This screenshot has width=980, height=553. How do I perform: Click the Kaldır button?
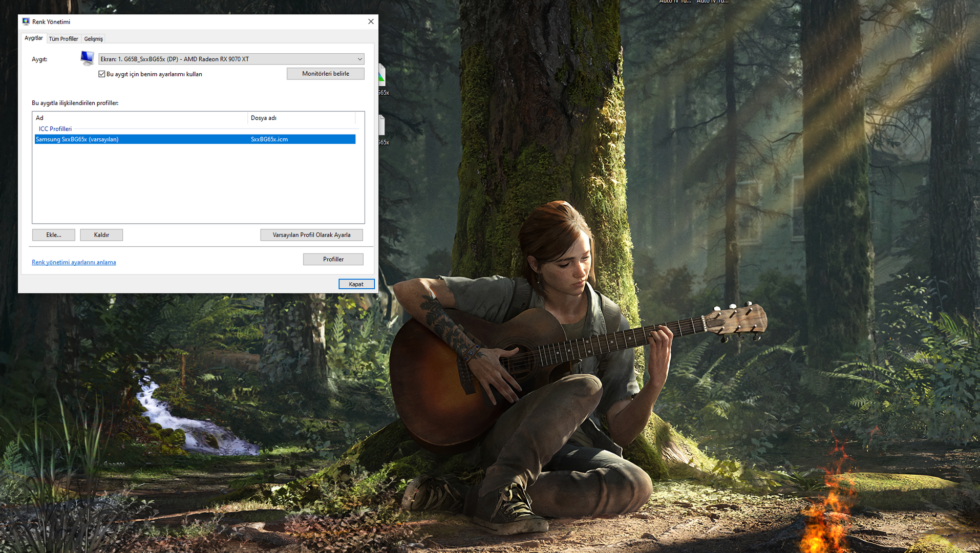pyautogui.click(x=101, y=235)
